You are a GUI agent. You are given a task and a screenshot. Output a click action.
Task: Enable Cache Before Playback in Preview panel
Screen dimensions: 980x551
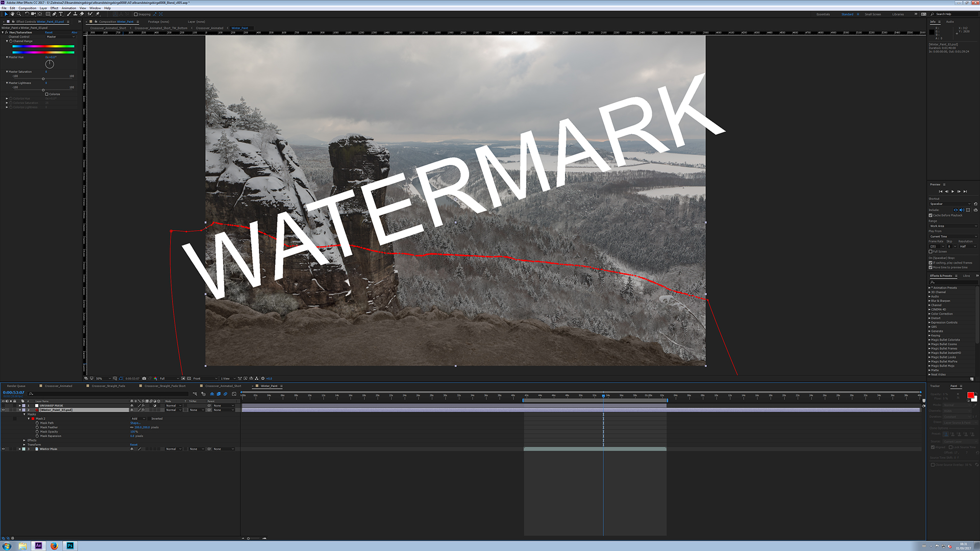(x=930, y=215)
